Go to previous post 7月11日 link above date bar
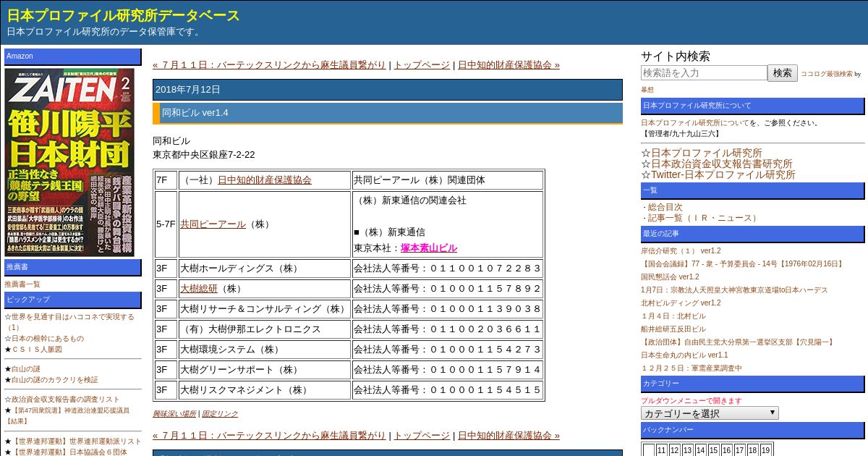 coord(269,65)
